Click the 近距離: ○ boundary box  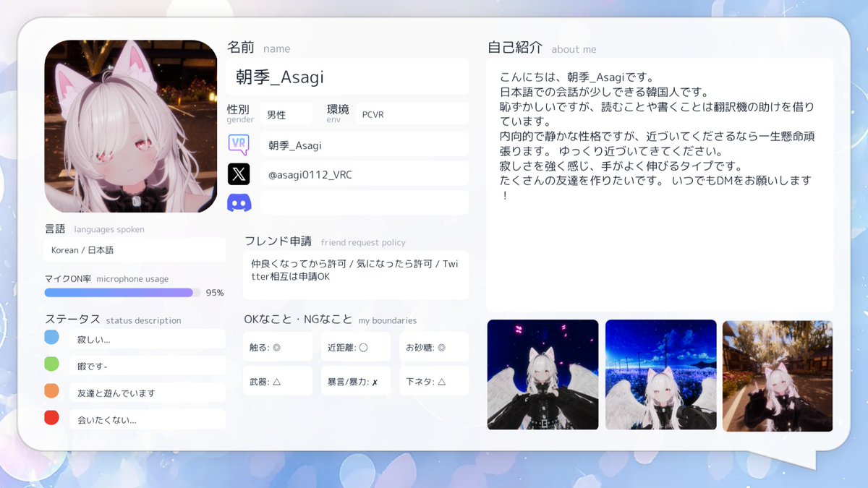(x=356, y=347)
